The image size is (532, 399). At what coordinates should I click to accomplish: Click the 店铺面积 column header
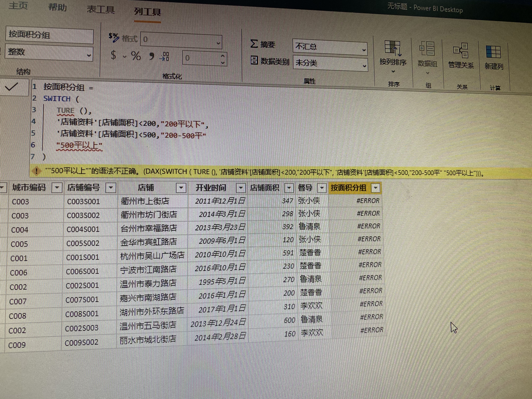click(265, 188)
